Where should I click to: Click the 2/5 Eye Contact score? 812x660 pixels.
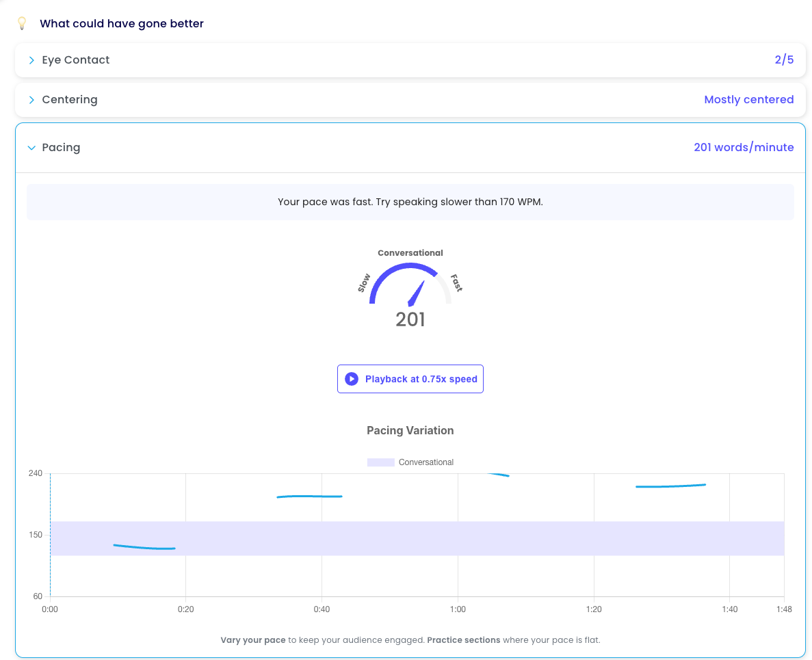(x=784, y=60)
